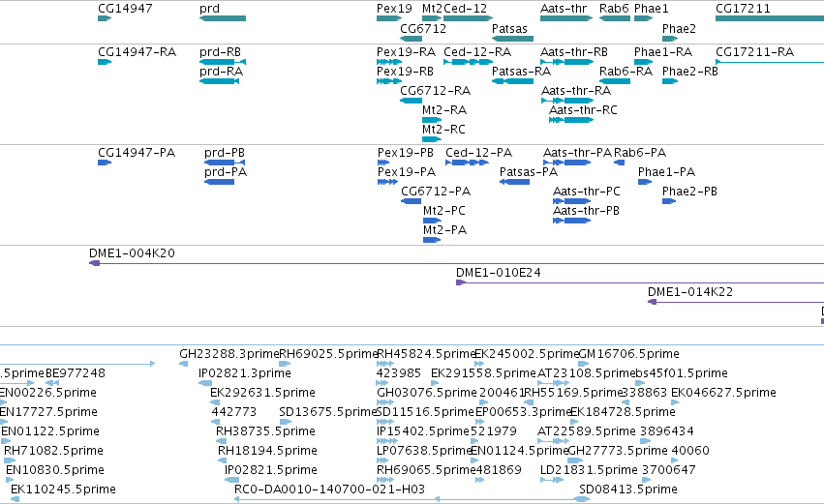Click the Rab6-PA protein label

click(640, 153)
